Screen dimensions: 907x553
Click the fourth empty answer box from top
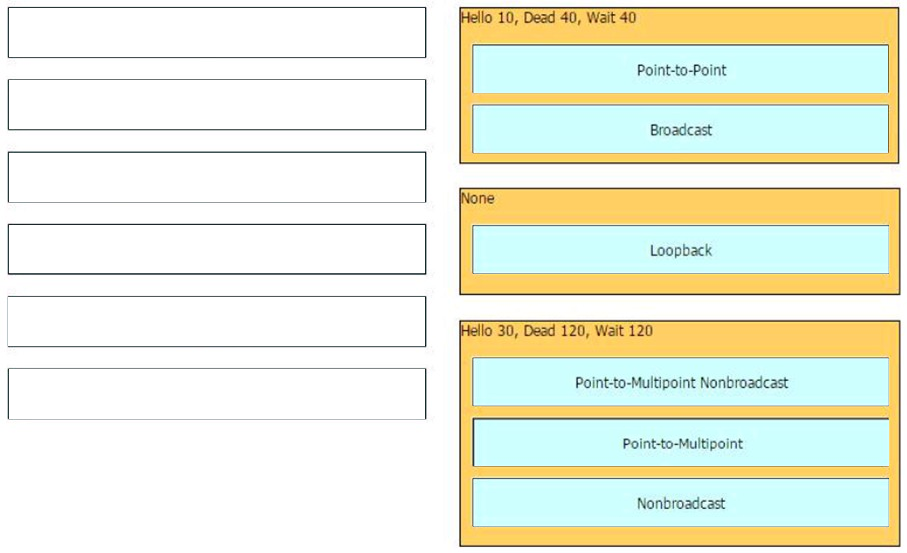[217, 249]
